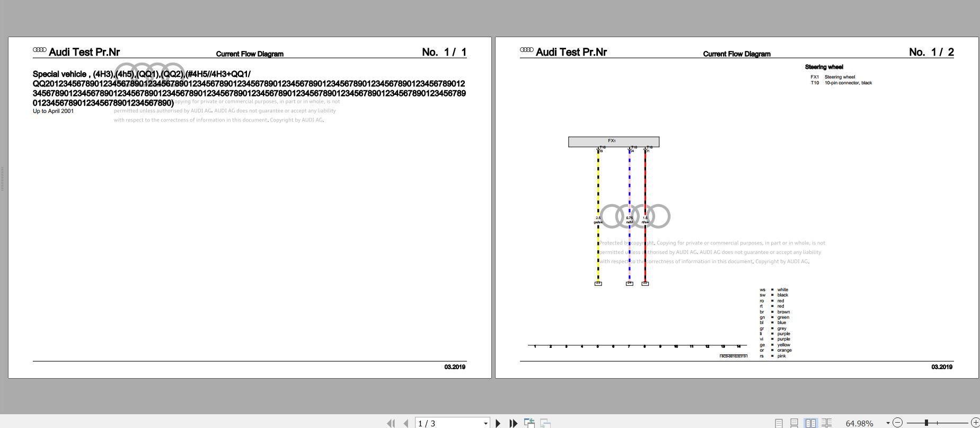Switch to continuous facing view

(826, 423)
